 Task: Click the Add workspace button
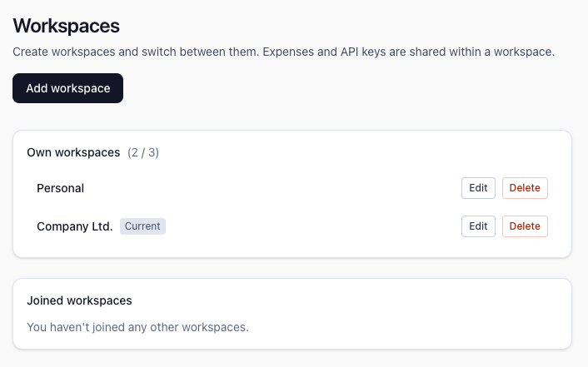coord(67,88)
